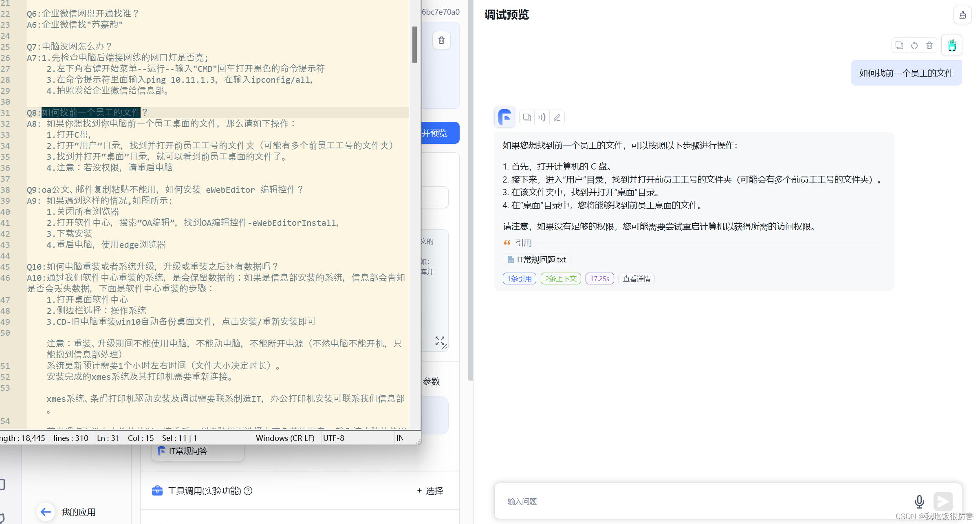Click the highlighted text 如何找前一个员工的文件 in Q8

(x=91, y=112)
